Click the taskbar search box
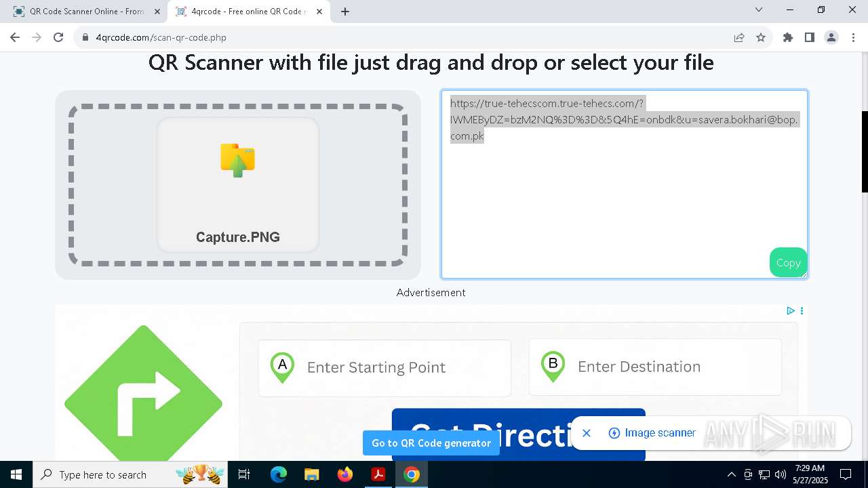This screenshot has width=868, height=488. tap(131, 474)
